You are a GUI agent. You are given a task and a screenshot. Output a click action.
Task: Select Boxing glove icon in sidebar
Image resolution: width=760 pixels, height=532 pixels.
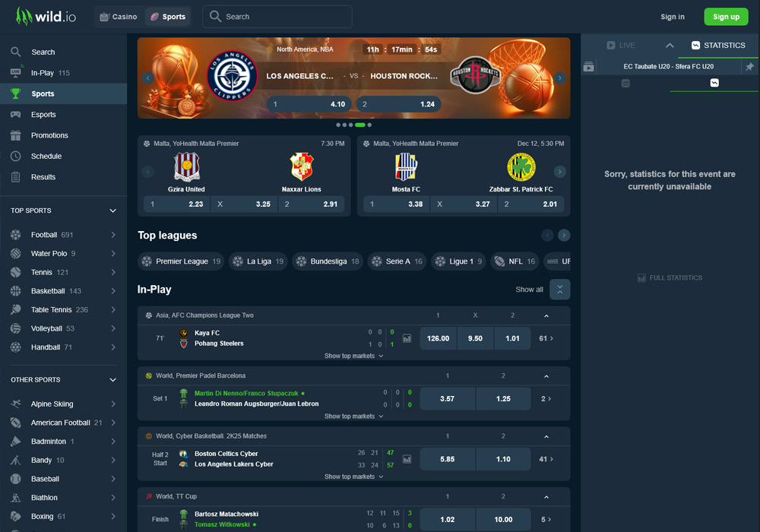click(x=15, y=516)
